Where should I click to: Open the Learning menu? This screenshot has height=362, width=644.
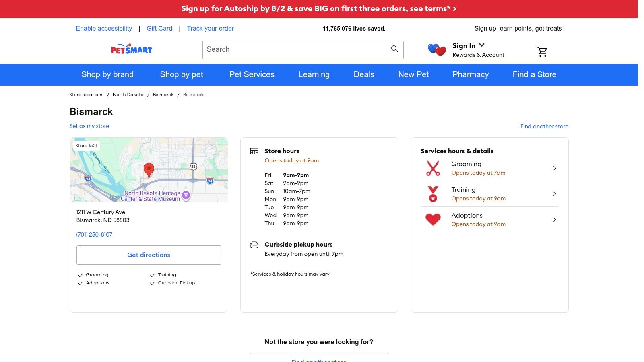314,74
